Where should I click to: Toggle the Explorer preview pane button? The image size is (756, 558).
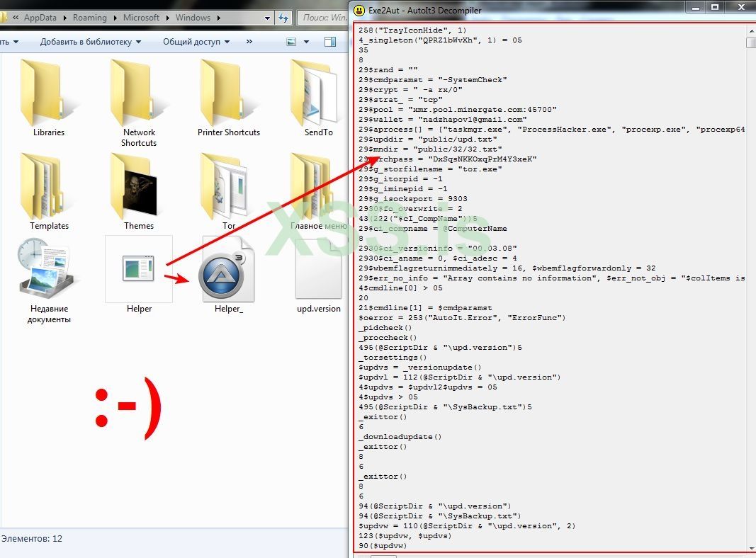tap(330, 42)
